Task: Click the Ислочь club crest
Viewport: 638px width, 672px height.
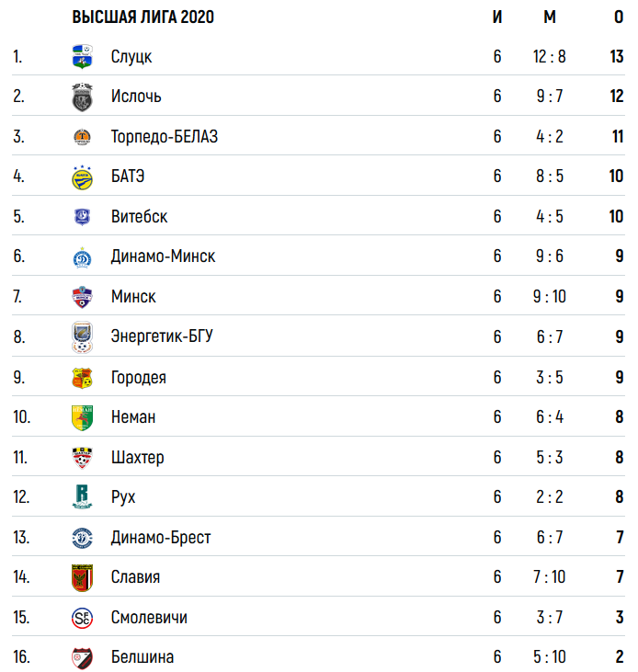Action: 82,97
